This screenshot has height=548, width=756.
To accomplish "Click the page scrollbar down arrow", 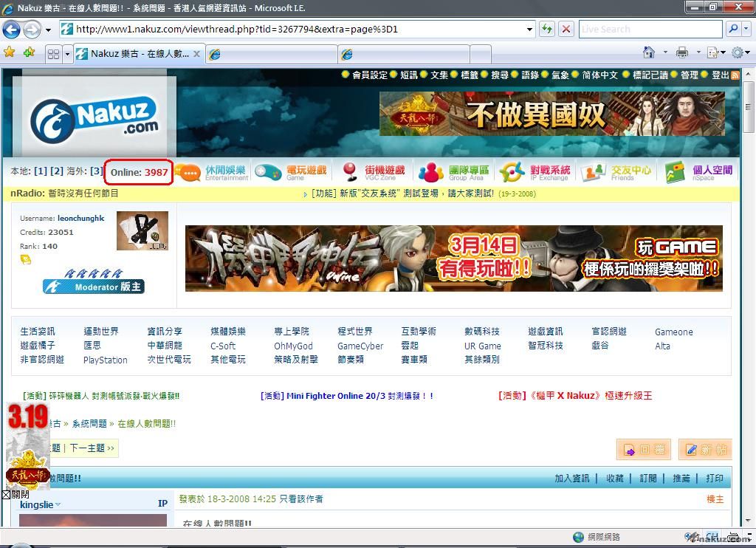I will pos(748,521).
